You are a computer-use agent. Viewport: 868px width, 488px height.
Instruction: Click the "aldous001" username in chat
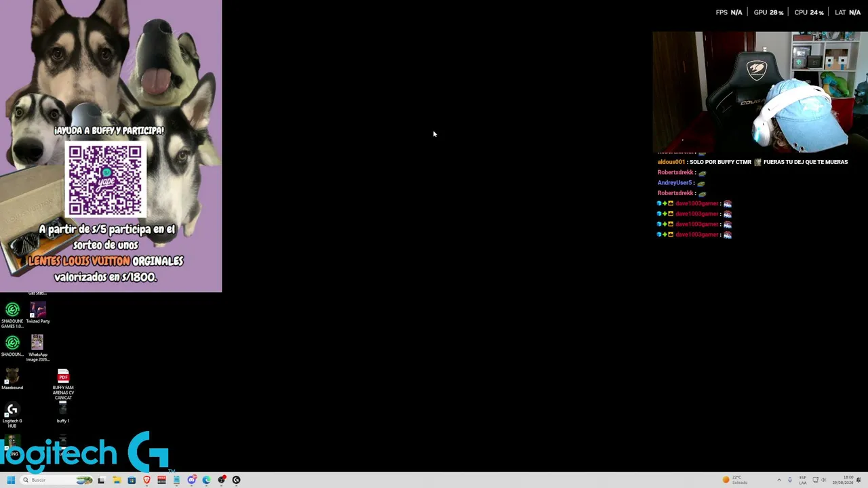pos(671,162)
